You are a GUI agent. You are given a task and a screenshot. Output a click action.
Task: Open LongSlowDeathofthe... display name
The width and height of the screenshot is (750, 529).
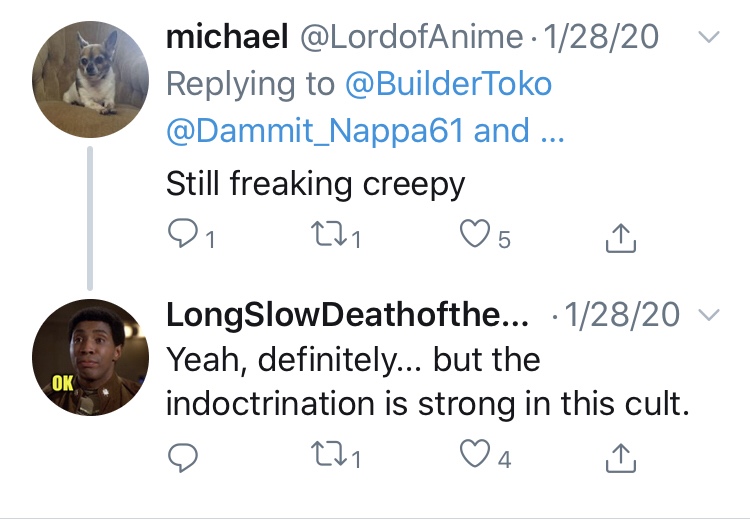347,315
